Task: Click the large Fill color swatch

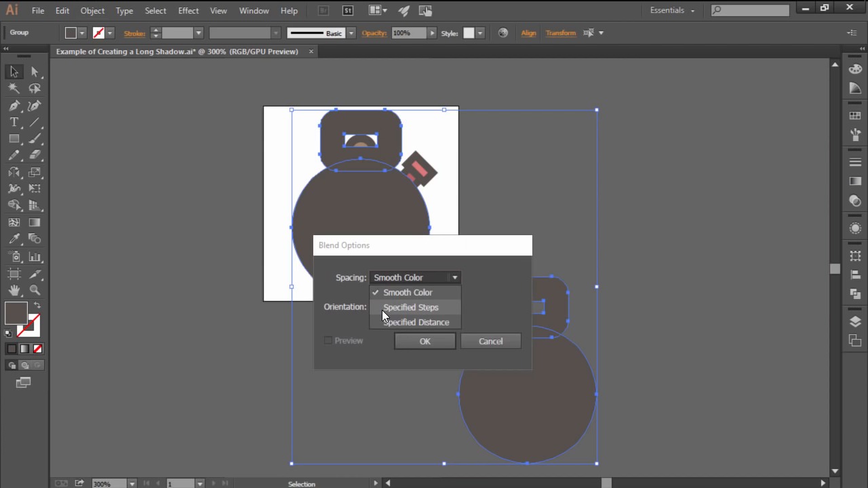Action: coord(16,312)
